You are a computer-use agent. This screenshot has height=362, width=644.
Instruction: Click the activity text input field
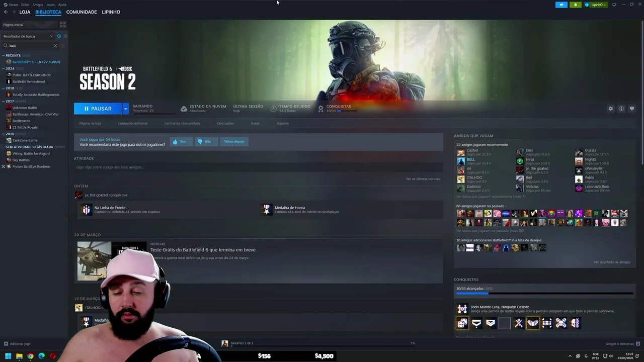[258, 167]
